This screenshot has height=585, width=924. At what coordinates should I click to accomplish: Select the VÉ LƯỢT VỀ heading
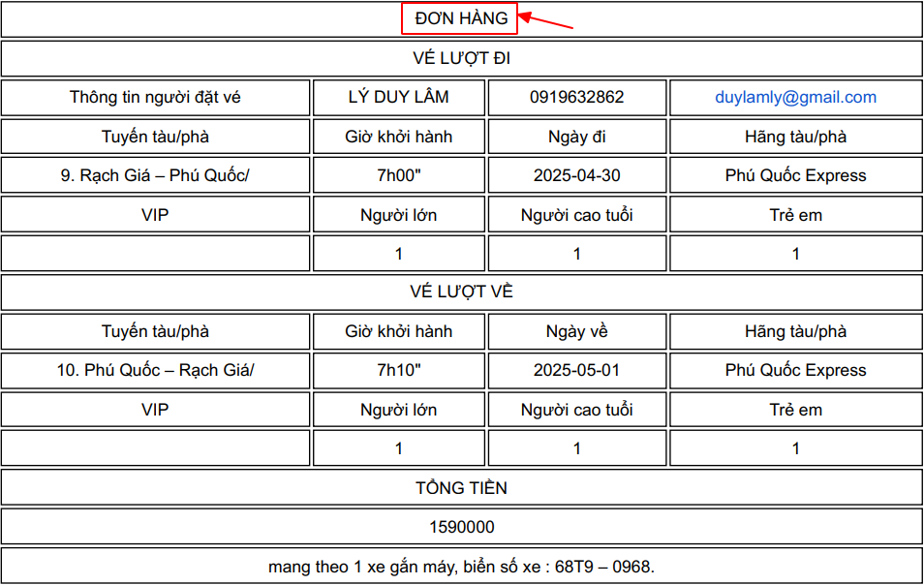(461, 292)
